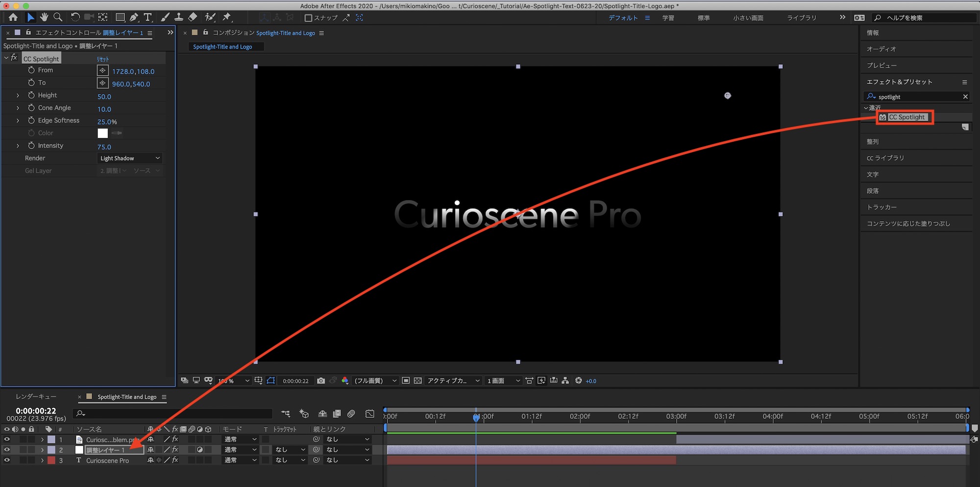Open the viewer resolution quality dropdown
This screenshot has height=487, width=980.
[375, 381]
